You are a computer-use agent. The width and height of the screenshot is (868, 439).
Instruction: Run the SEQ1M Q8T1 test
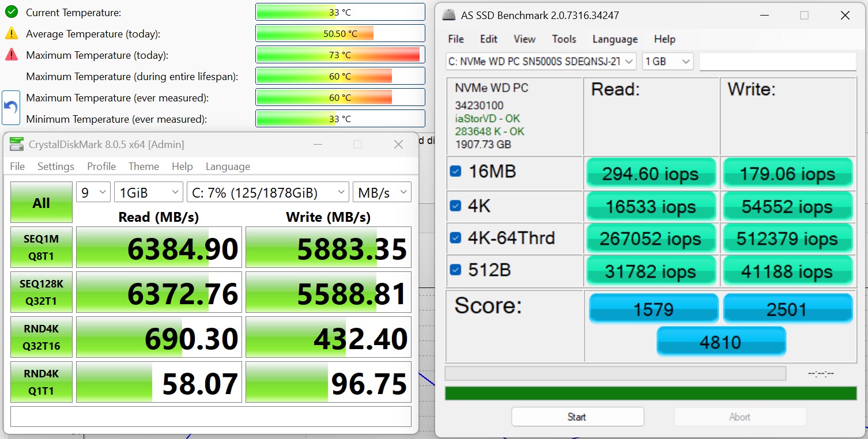tap(41, 247)
